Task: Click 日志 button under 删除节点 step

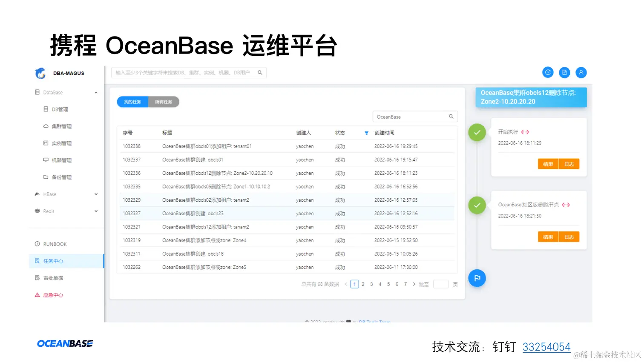Action: tap(569, 237)
